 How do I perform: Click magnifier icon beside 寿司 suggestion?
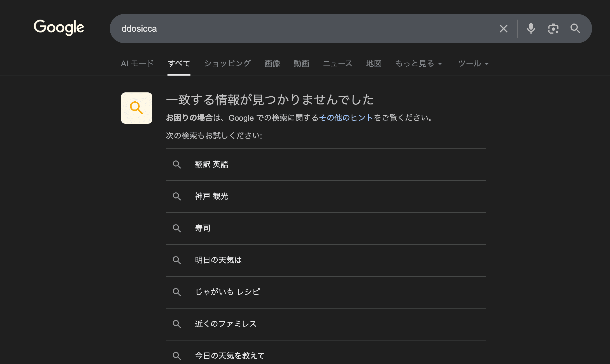[177, 228]
